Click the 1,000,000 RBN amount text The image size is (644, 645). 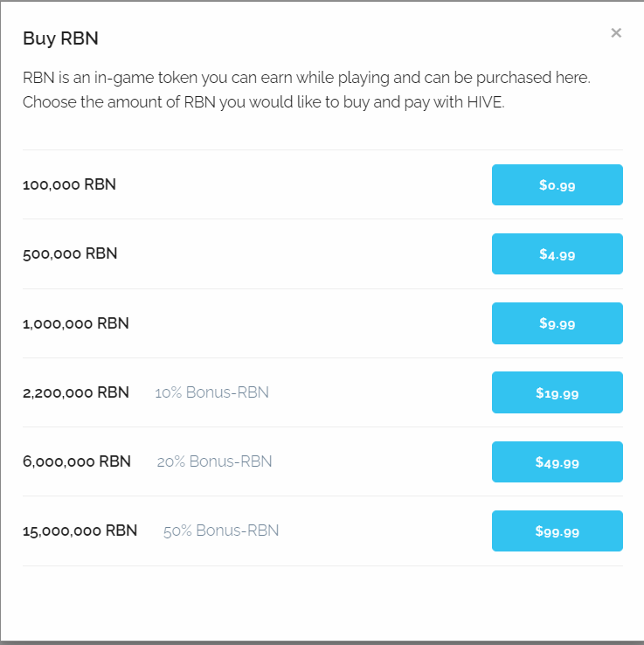point(76,323)
